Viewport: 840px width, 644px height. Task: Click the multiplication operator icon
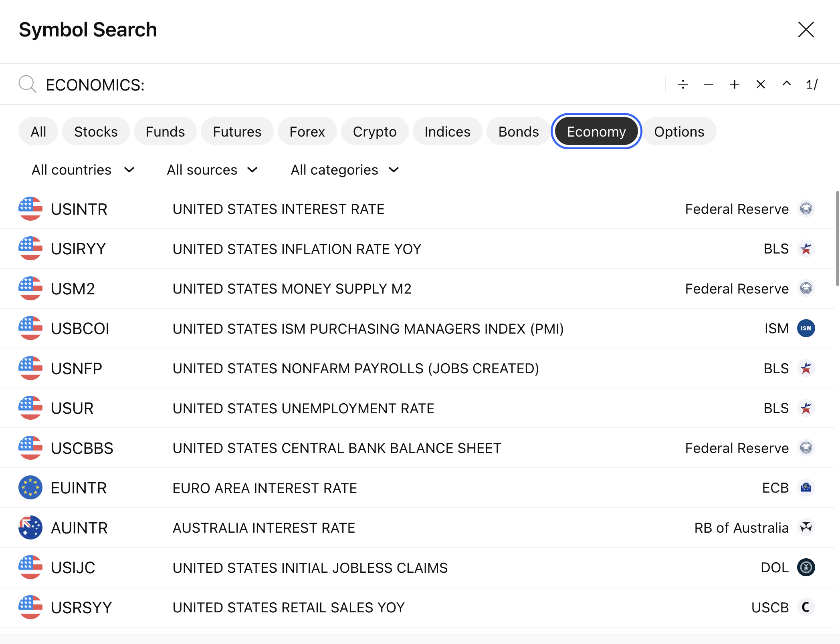(x=761, y=85)
